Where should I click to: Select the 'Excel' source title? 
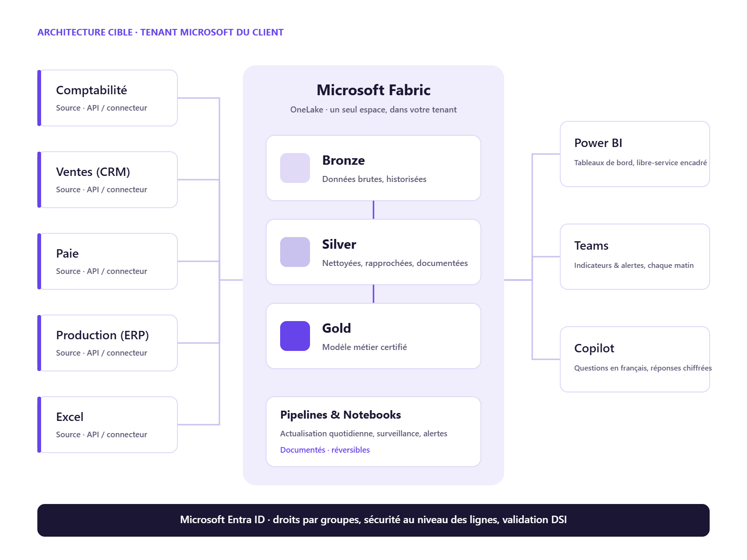[x=70, y=417]
